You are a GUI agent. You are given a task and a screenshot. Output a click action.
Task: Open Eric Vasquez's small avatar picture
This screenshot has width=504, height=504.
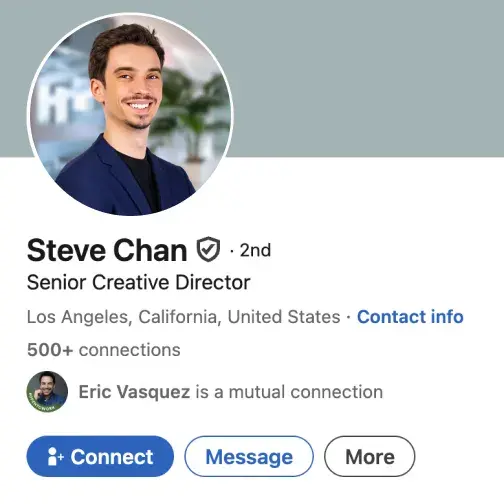tap(47, 392)
